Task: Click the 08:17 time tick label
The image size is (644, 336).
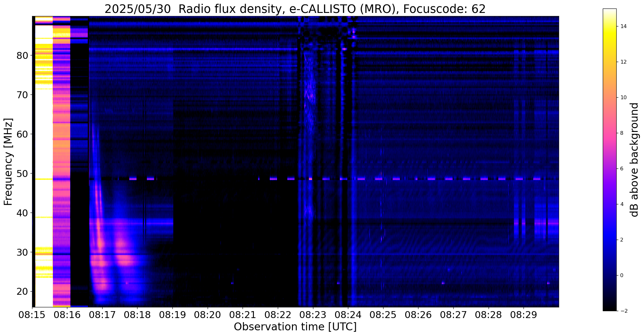Action: (x=102, y=315)
